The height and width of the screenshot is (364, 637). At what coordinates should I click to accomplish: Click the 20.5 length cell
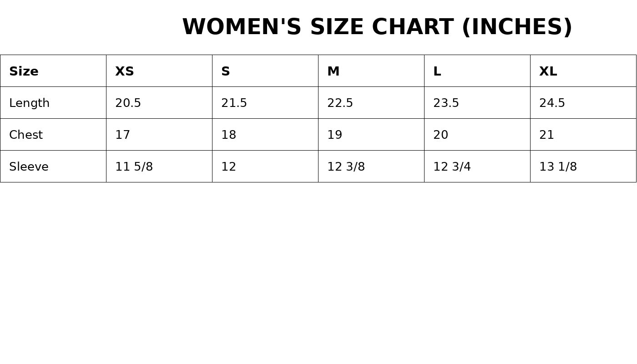128,103
